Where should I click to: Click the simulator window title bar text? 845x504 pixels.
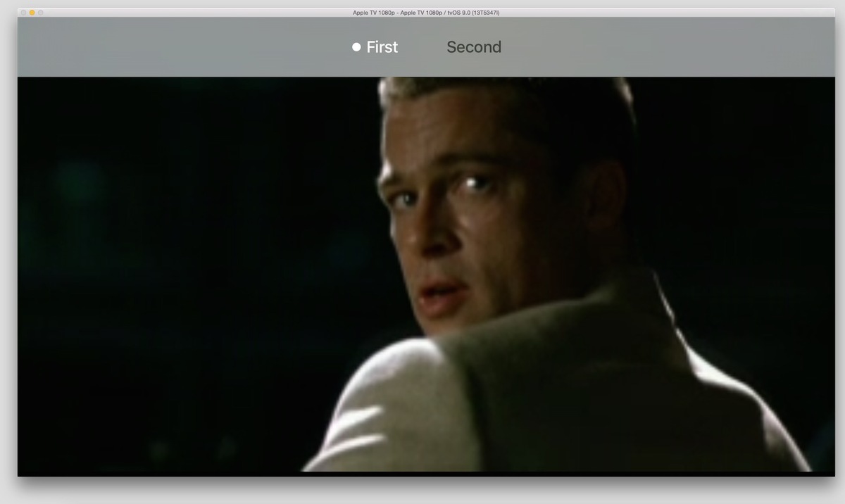pos(426,13)
